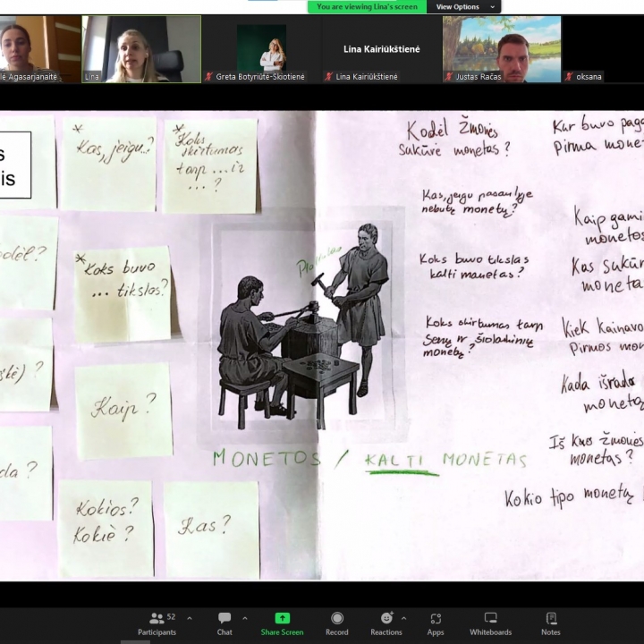
Task: Select the oksana participant tile
Action: pyautogui.click(x=604, y=48)
